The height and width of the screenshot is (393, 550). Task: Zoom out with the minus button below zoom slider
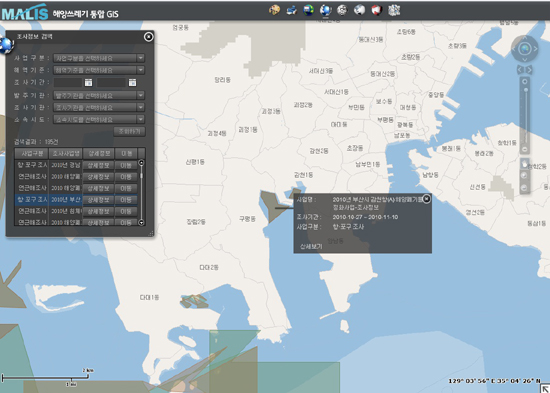(525, 149)
